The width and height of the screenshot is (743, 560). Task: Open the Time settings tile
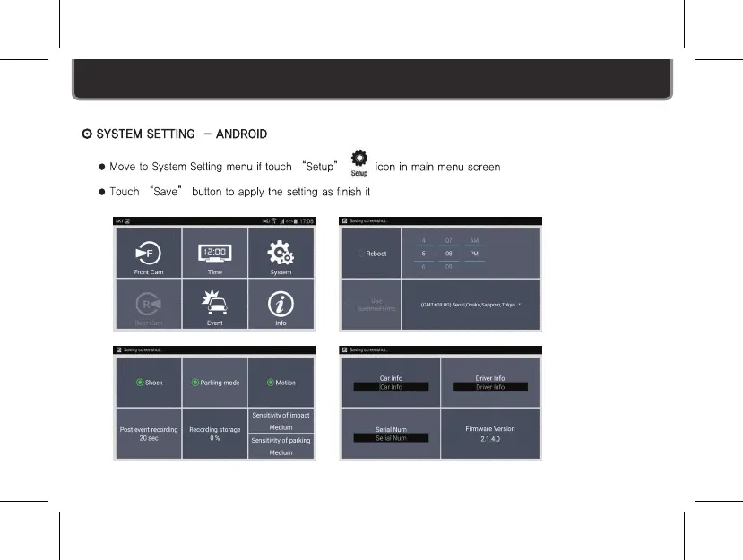tap(215, 253)
